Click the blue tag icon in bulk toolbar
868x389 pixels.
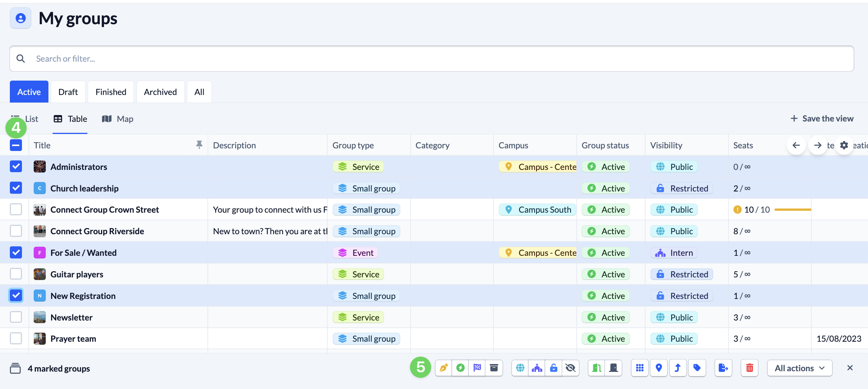(697, 368)
